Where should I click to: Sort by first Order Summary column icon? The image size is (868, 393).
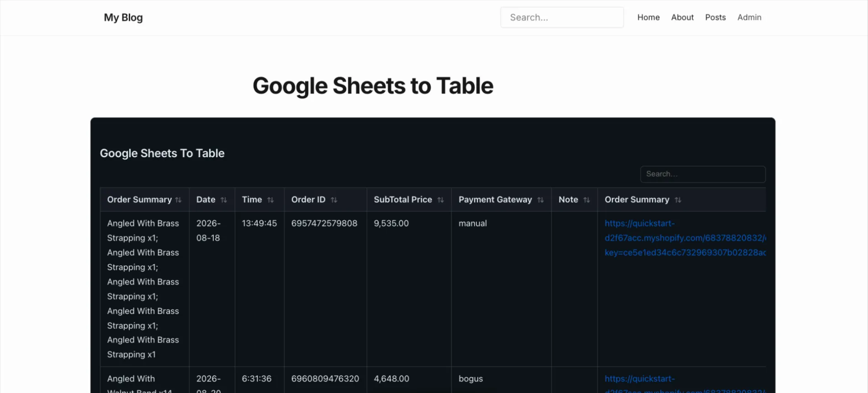click(178, 200)
